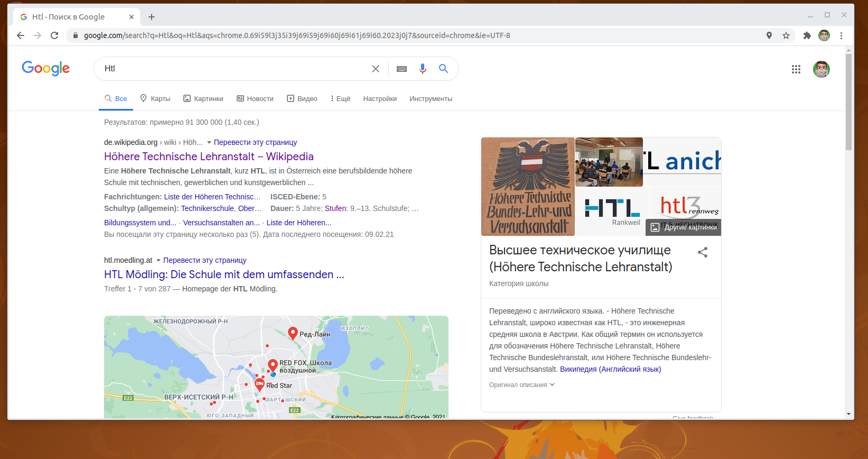Viewport: 868px width, 459px height.
Task: Click scrollbar down arrow
Action: coord(848,414)
